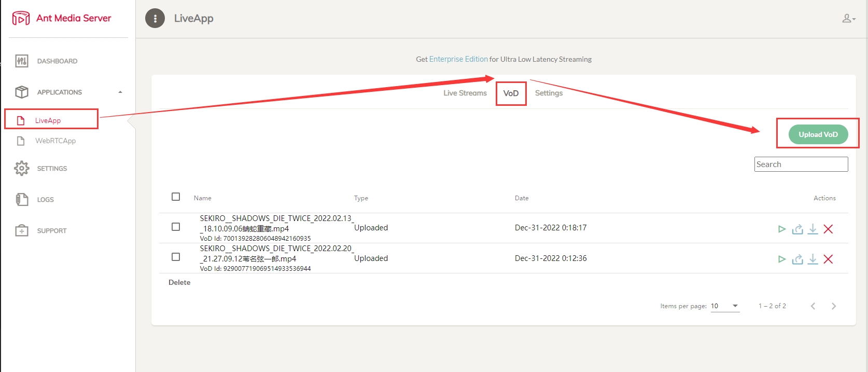Play the Dec-31-2022 0:18:17 video
This screenshot has height=372, width=868.
pos(782,229)
